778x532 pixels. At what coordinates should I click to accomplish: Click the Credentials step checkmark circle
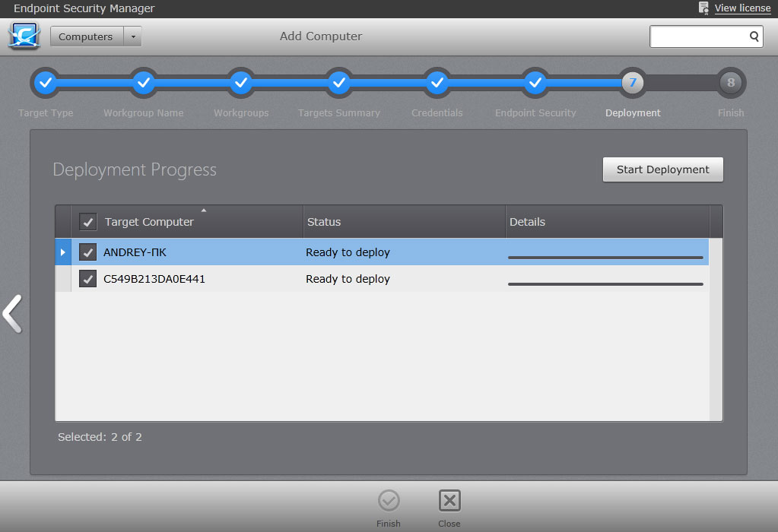(437, 82)
